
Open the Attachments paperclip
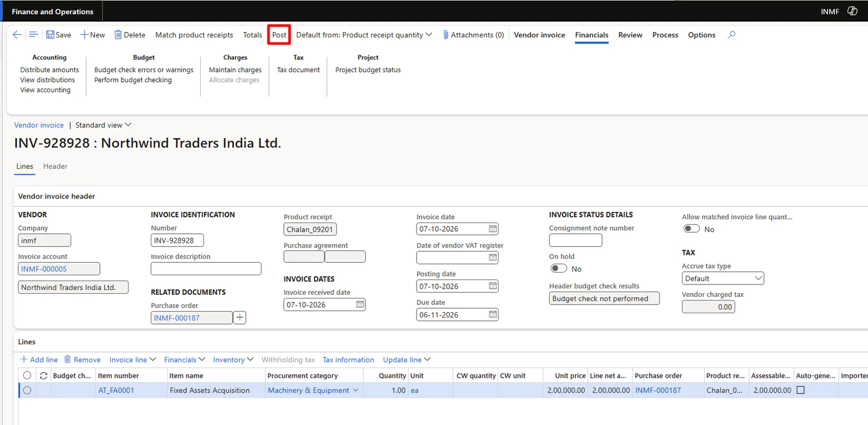[x=446, y=35]
